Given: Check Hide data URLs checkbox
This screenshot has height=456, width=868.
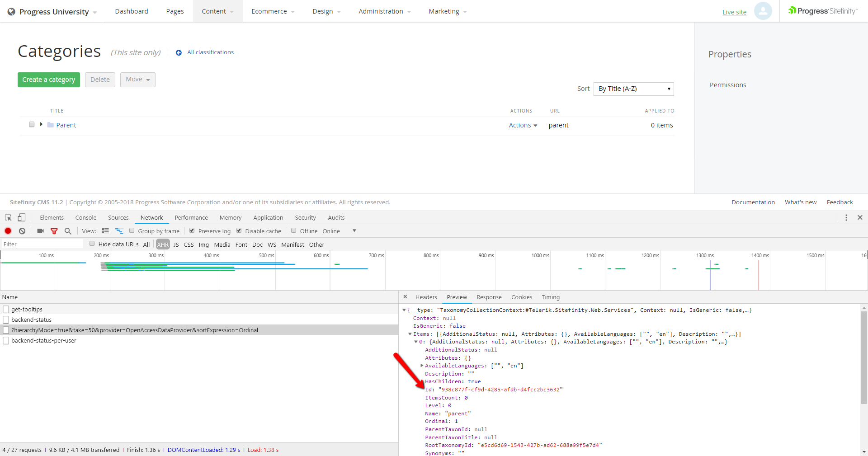Looking at the screenshot, I should click(x=92, y=244).
